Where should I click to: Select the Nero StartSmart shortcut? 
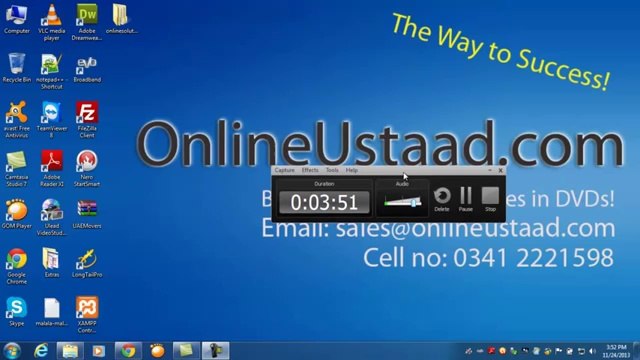point(87,169)
